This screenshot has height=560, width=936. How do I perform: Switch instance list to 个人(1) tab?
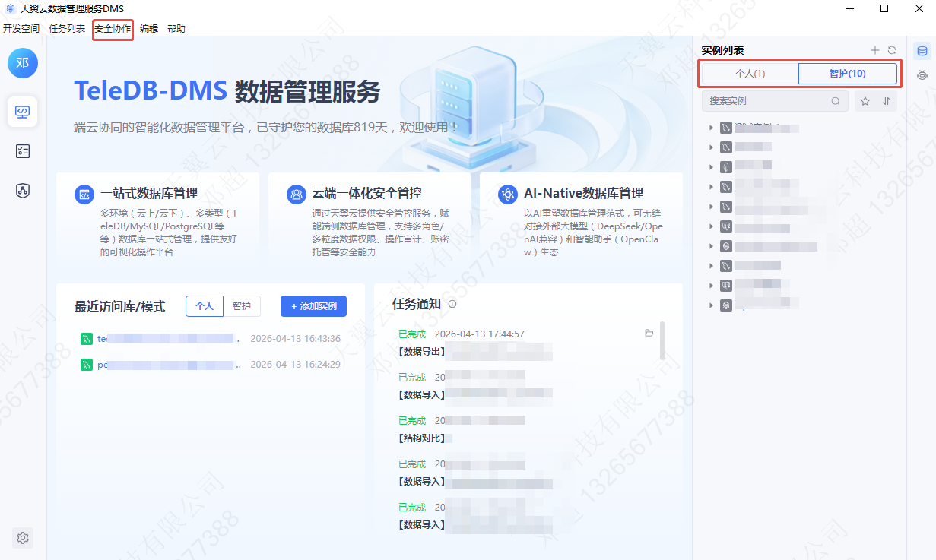[x=750, y=74]
